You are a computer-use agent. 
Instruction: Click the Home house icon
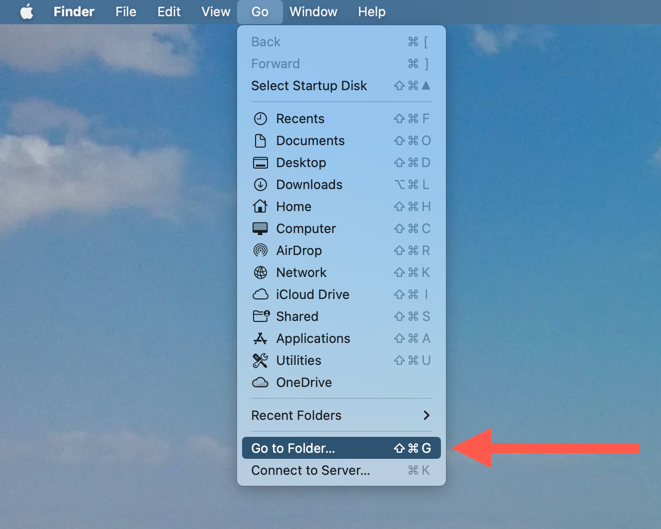pyautogui.click(x=260, y=207)
